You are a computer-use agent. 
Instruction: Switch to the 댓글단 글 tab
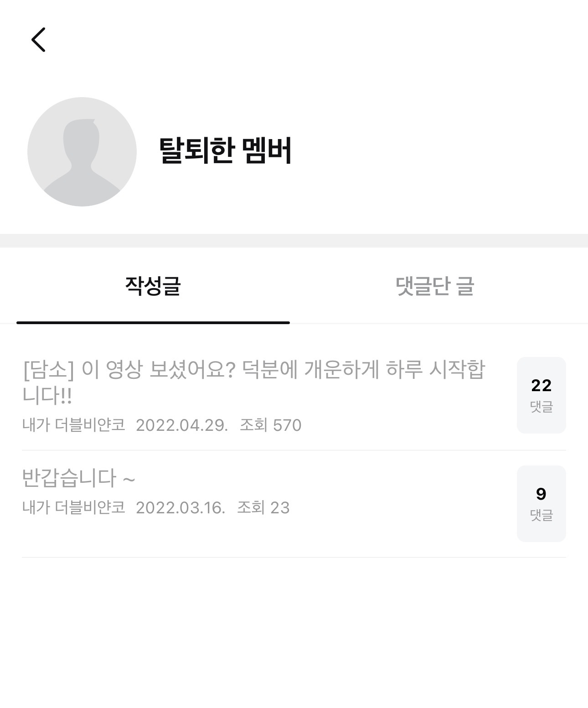click(435, 286)
